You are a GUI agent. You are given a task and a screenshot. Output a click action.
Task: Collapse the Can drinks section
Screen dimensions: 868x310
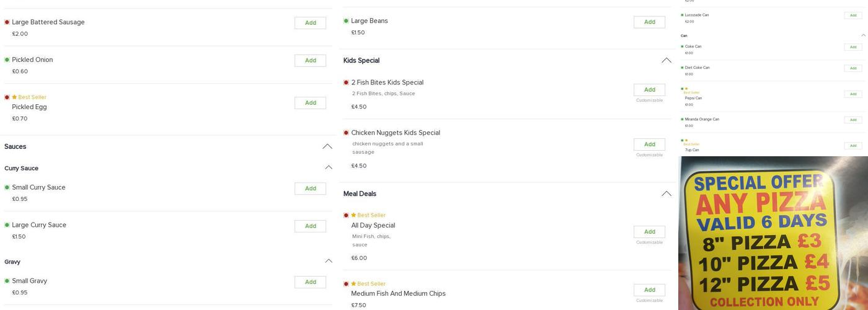coord(863,35)
